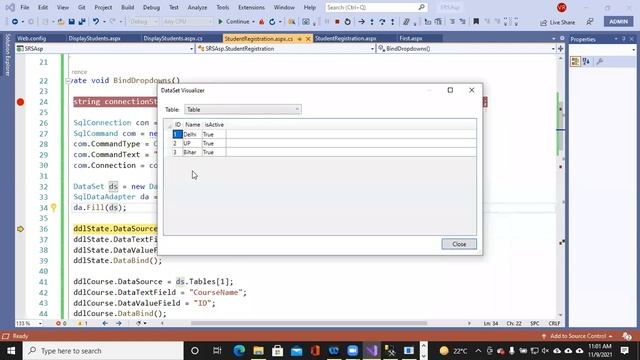
Task: Click the Undo arrow icon
Action: 96,22
